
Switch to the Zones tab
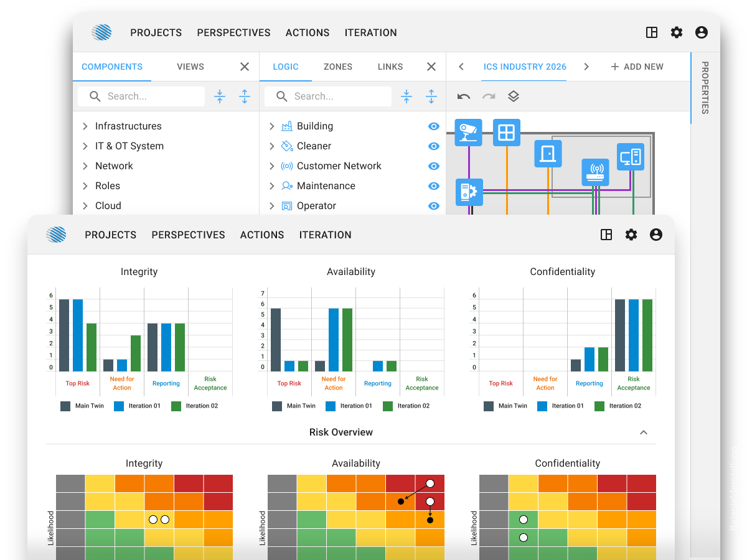[x=338, y=67]
